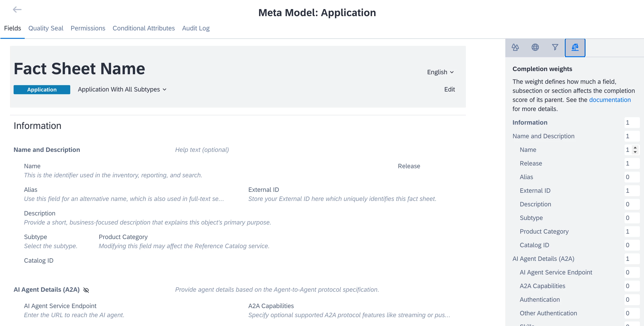The width and height of the screenshot is (644, 326).
Task: Decrease Name weight with stepper down arrow
Action: (x=635, y=152)
